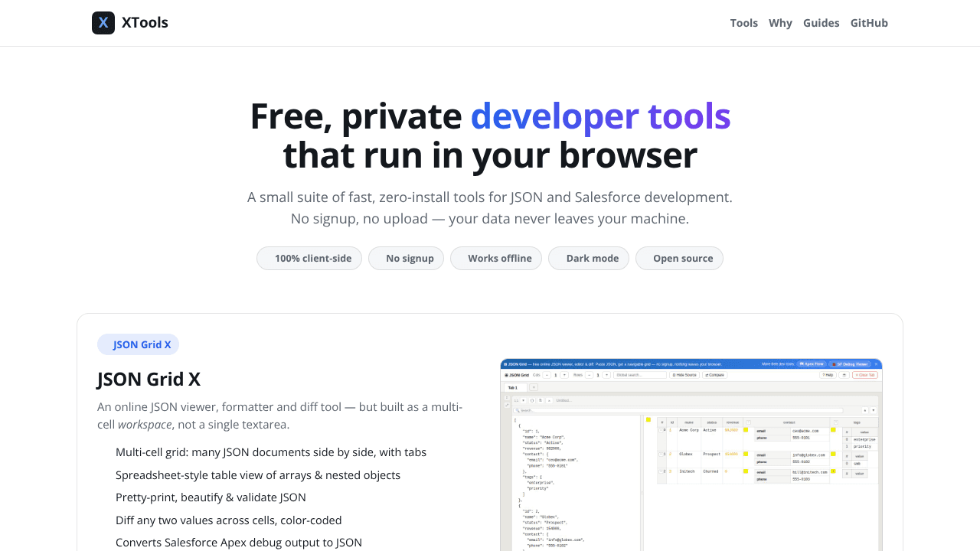Viewport: 980px width, 551px height.
Task: Open the Tools nav item
Action: pos(743,23)
